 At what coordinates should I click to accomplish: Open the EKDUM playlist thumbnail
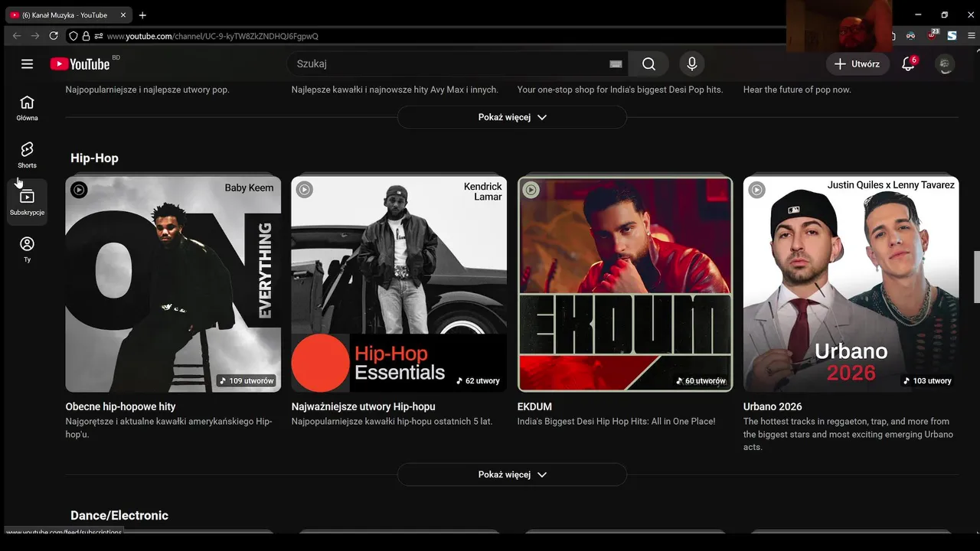pyautogui.click(x=625, y=284)
